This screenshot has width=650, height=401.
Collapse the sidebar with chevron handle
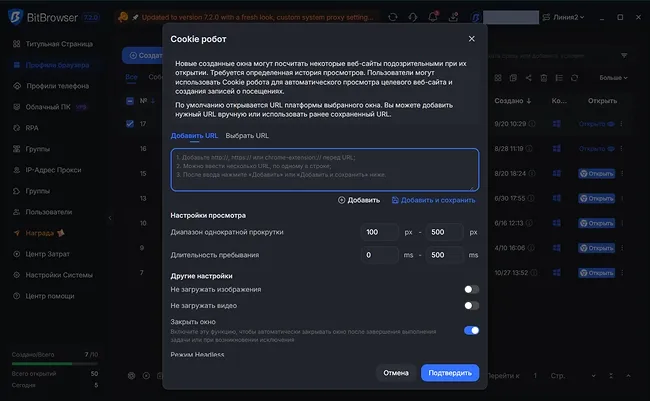(x=110, y=218)
